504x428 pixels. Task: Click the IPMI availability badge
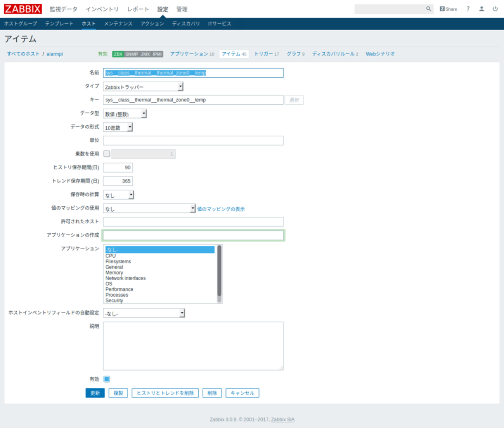(157, 54)
